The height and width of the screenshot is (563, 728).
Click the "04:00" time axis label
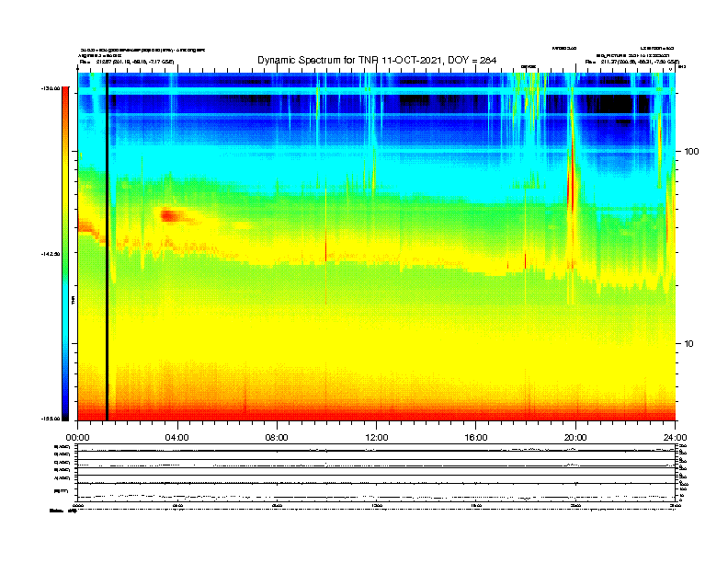(177, 438)
